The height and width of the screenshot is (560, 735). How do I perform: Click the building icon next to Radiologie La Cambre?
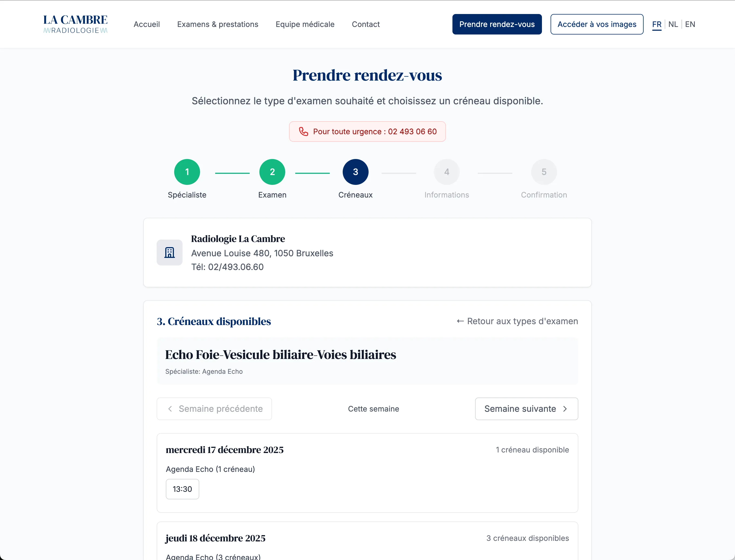169,252
